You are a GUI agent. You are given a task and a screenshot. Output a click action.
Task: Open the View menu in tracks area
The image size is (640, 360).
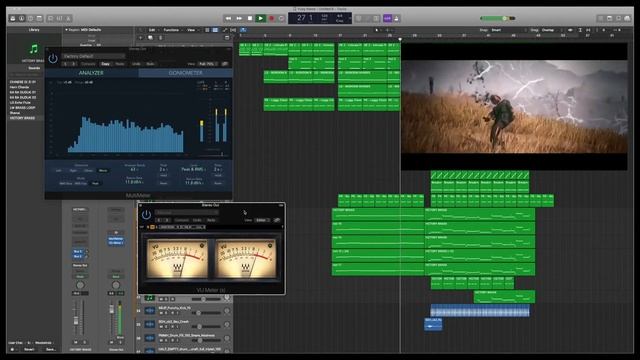click(191, 30)
